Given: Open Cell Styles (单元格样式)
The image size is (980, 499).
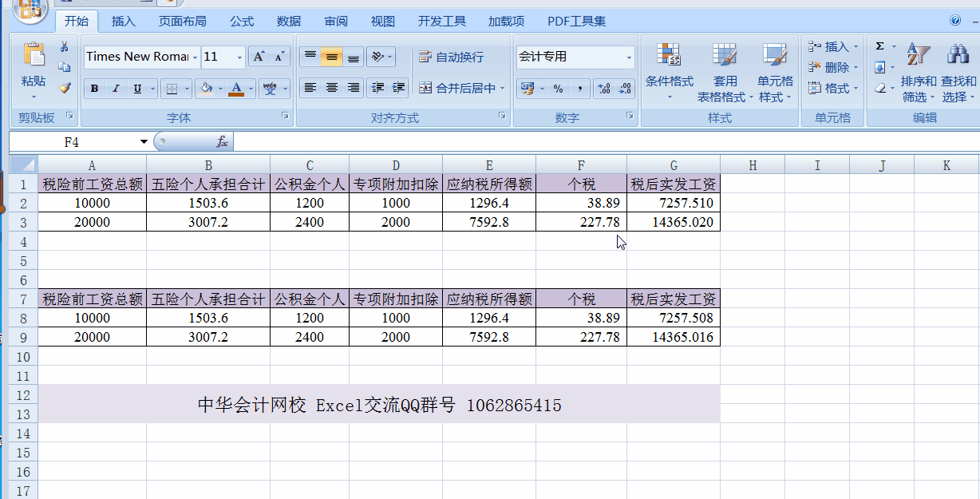Looking at the screenshot, I should pyautogui.click(x=775, y=73).
